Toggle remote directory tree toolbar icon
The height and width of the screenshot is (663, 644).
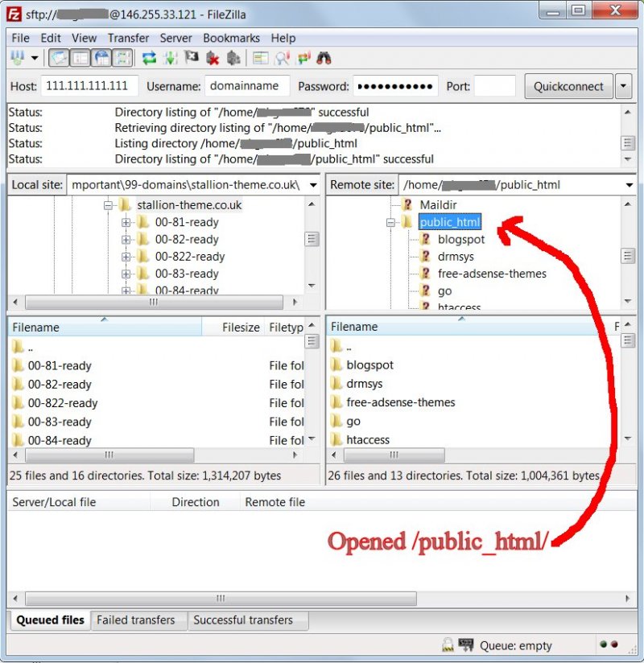tap(101, 58)
